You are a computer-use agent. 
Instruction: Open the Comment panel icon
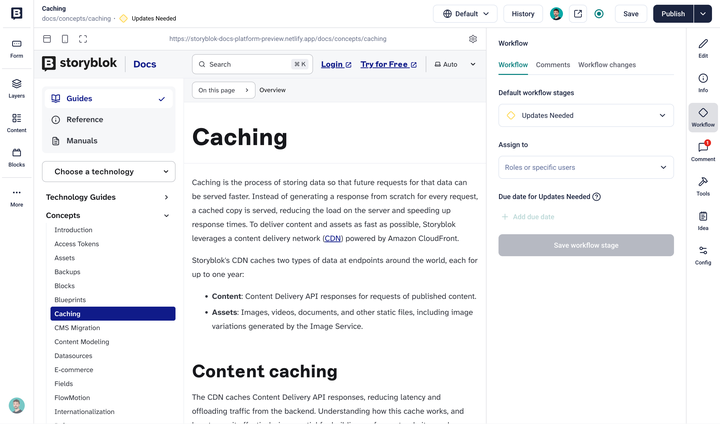point(703,152)
